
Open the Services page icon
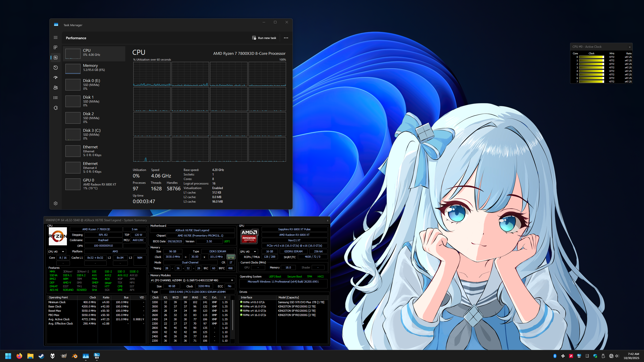tap(56, 108)
